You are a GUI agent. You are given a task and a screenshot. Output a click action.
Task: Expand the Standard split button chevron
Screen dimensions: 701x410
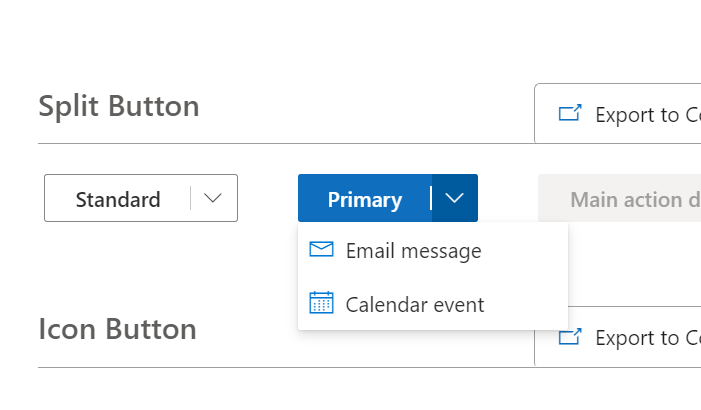click(x=213, y=198)
